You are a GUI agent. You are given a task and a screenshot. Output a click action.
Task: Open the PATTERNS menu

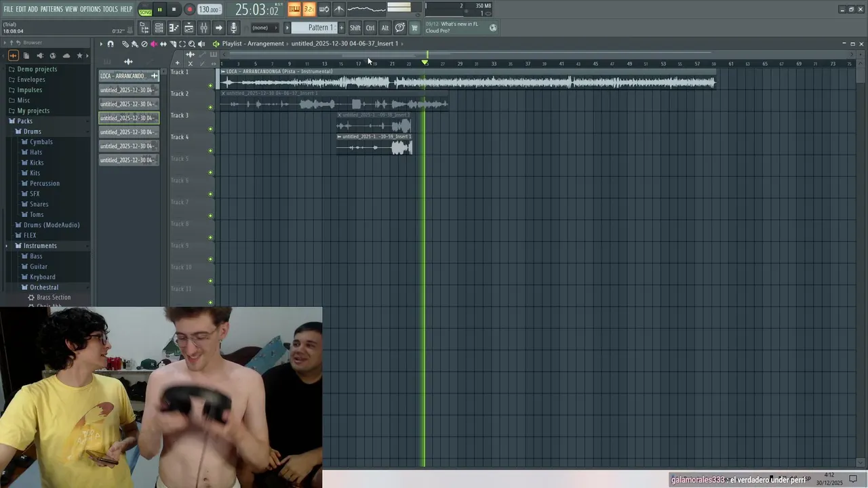(52, 9)
